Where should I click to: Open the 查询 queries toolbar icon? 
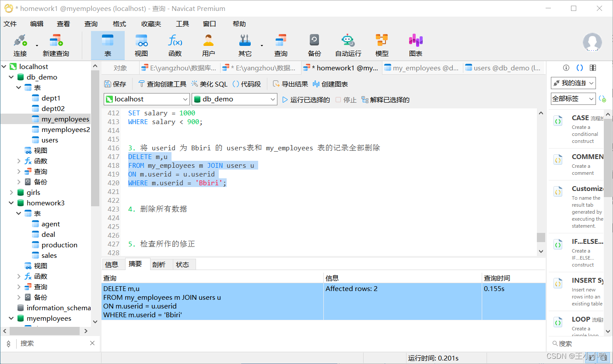[281, 45]
